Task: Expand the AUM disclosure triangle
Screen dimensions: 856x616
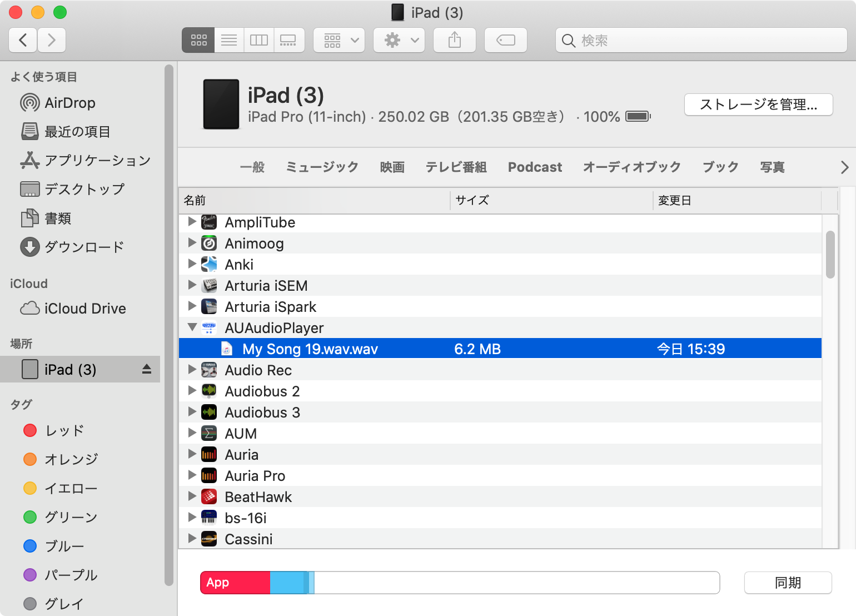Action: pos(192,433)
